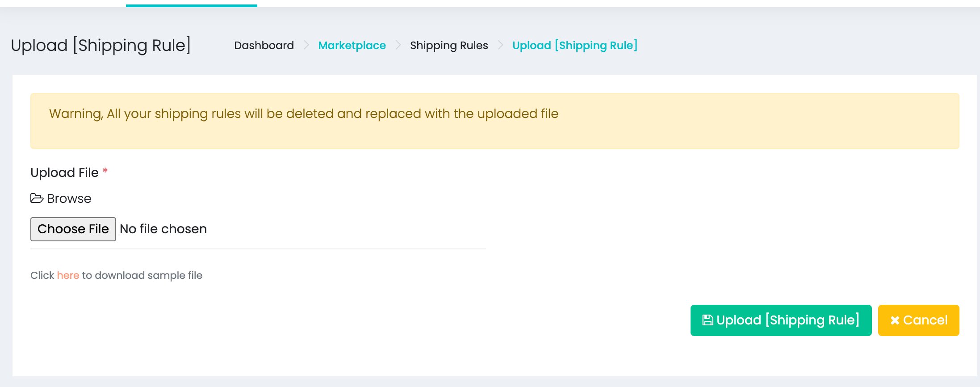The image size is (980, 387).
Task: Click the floppy disk save icon
Action: click(x=708, y=320)
